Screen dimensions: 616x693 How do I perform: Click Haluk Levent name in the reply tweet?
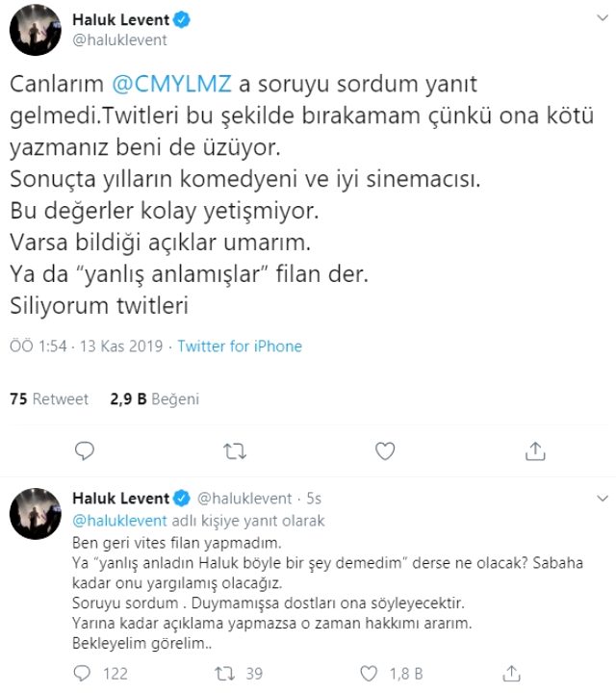pyautogui.click(x=119, y=499)
